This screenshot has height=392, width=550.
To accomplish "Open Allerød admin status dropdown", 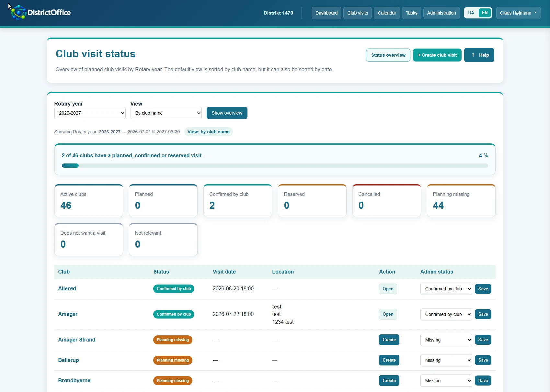I will (446, 289).
